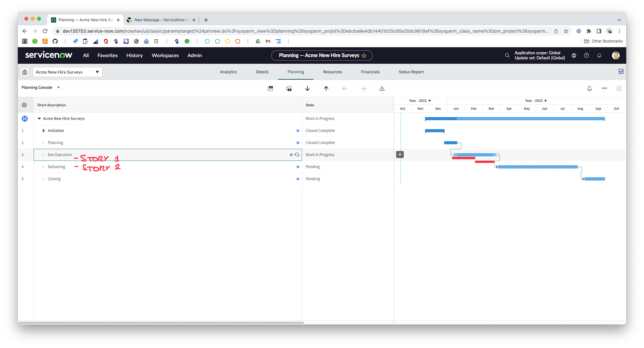This screenshot has width=644, height=348.
Task: Click the browser address bar URL
Action: tap(306, 31)
